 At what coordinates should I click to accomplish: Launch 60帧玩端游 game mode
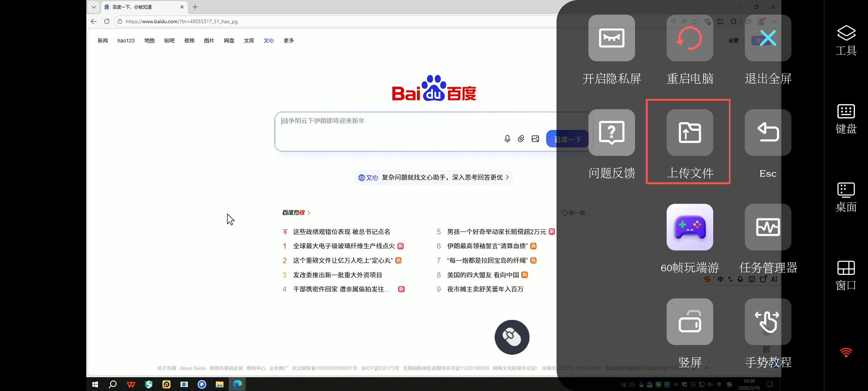click(x=689, y=228)
